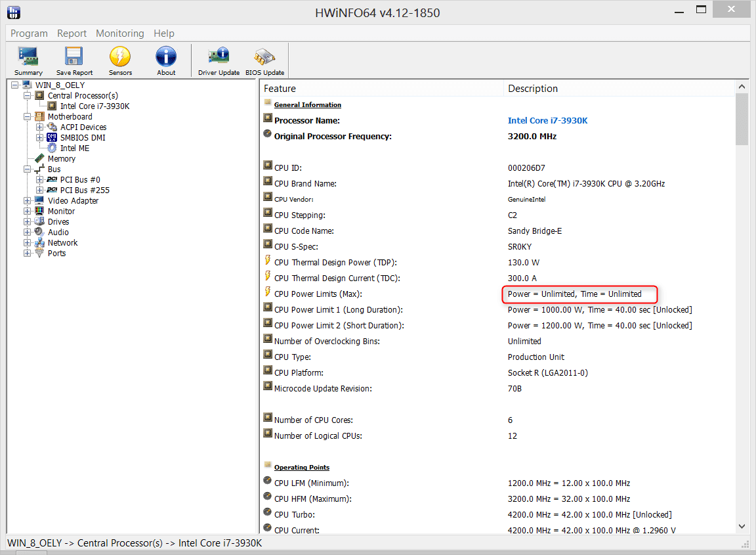Click the Intel ME icon
This screenshot has width=756, height=555.
pyautogui.click(x=52, y=148)
